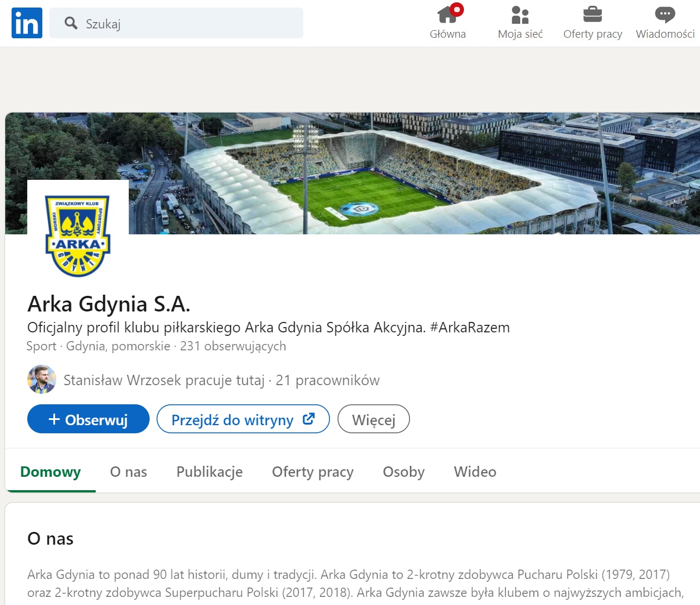Image resolution: width=700 pixels, height=605 pixels.
Task: Follow the page with the Obserwuj button
Action: pyautogui.click(x=88, y=419)
